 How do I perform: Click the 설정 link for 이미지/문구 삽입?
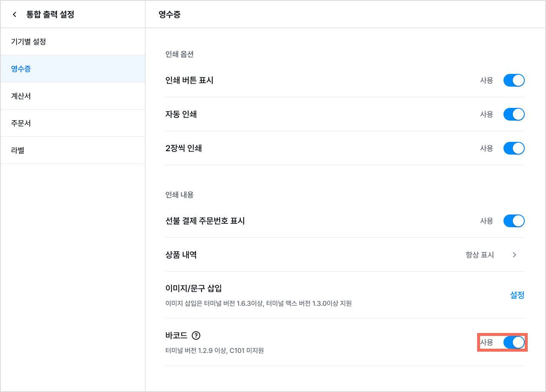tap(517, 295)
